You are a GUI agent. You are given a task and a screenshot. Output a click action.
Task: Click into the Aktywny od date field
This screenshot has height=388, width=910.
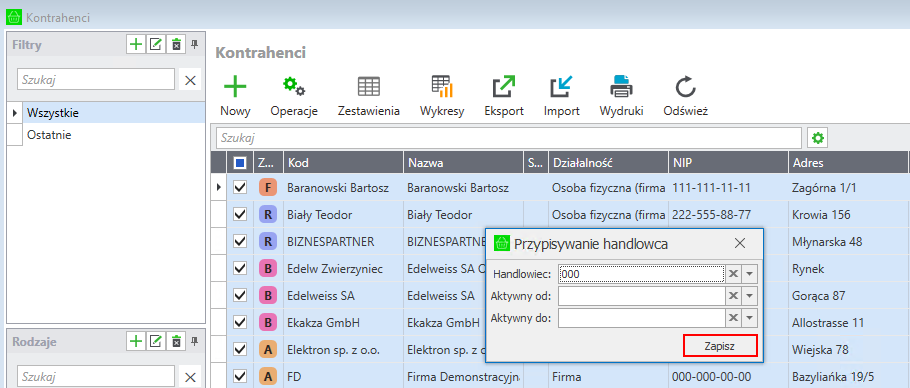[x=641, y=296]
